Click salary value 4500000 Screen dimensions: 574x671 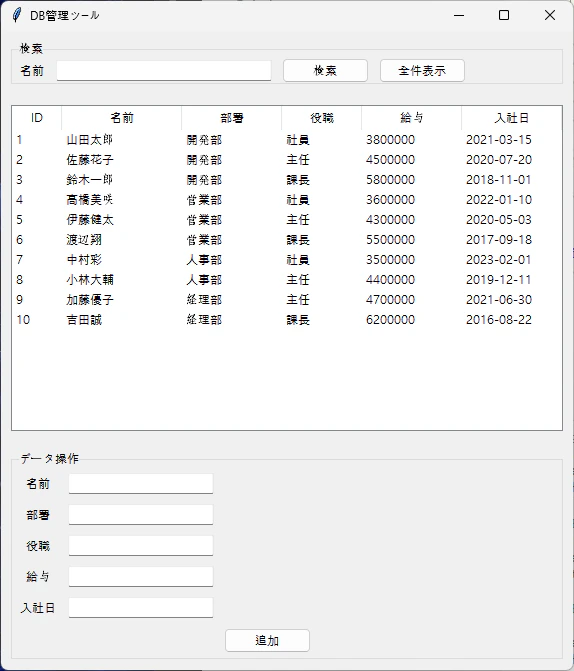point(390,160)
